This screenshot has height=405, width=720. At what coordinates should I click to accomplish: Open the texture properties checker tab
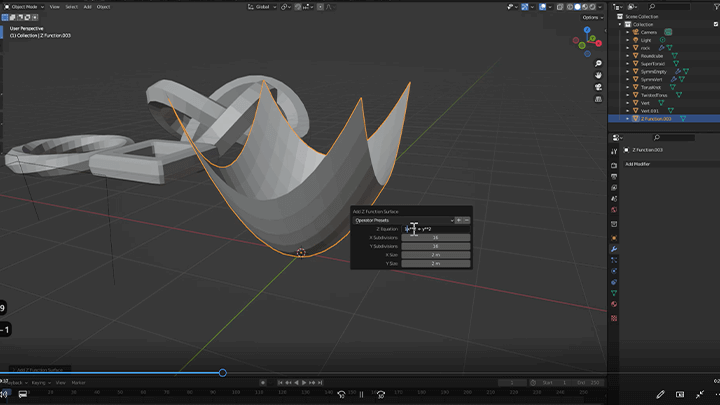[614, 318]
